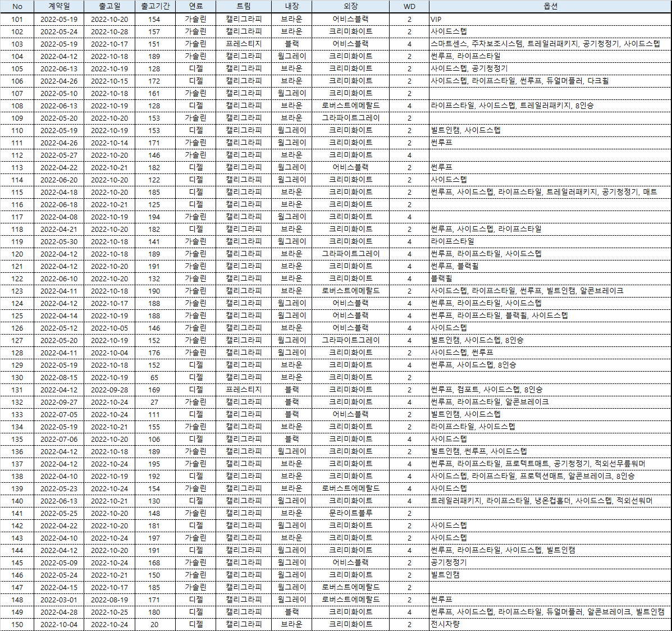Click 빌트인캠 option cell in row 146
This screenshot has width=672, height=631.
coord(550,575)
